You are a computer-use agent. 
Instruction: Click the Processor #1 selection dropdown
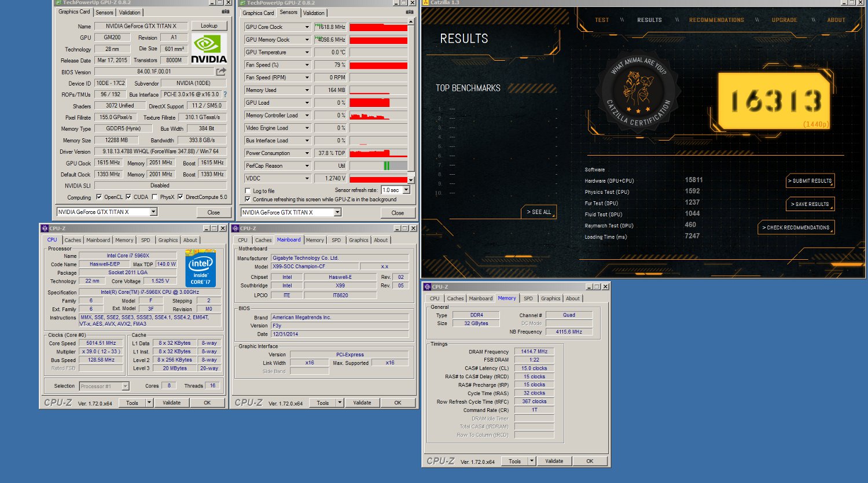click(104, 386)
